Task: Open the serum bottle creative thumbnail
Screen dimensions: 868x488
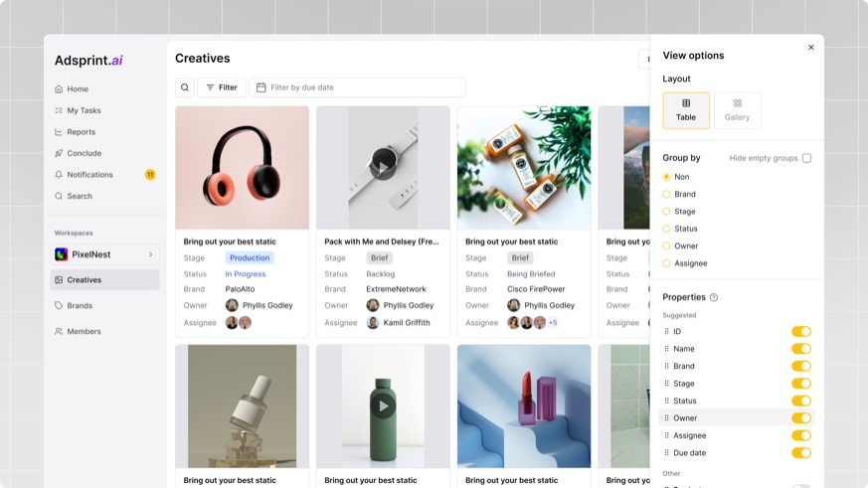Action: click(242, 407)
